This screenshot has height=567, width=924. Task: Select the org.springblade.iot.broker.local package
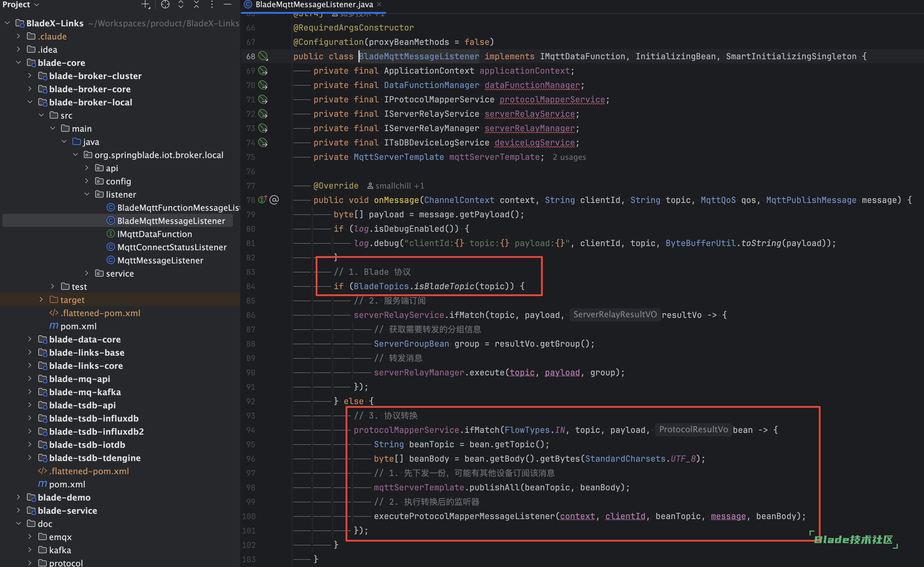[x=153, y=155]
